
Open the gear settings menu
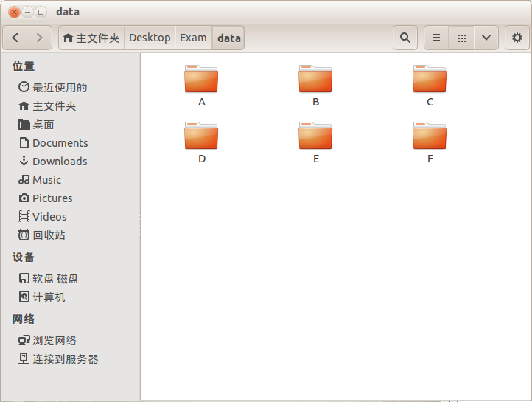(517, 38)
